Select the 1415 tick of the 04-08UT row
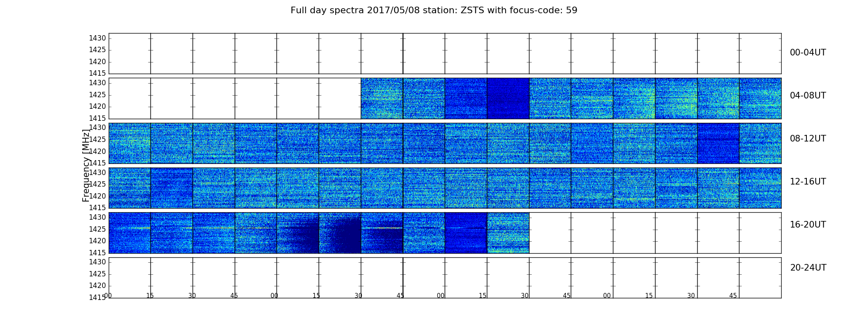 [x=98, y=118]
